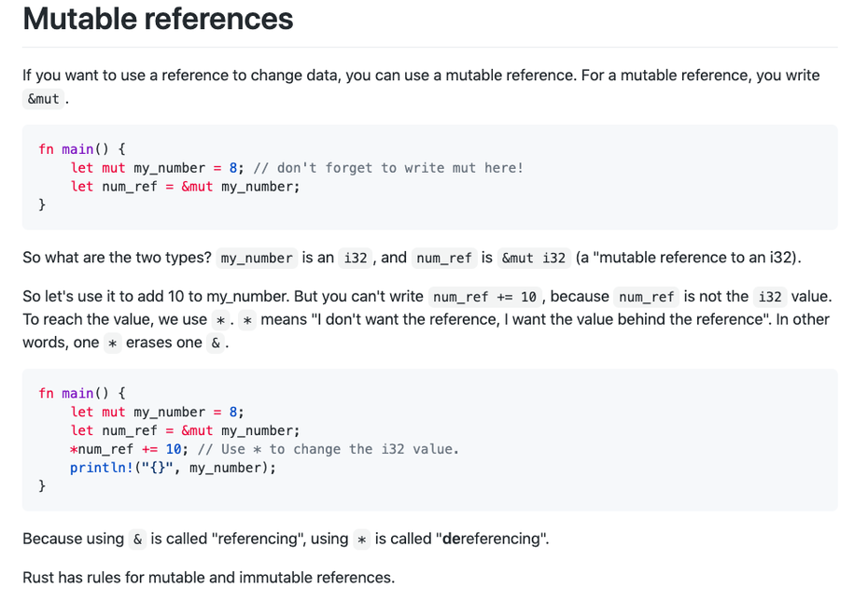Click the closing brace of the second code block

coord(41,486)
